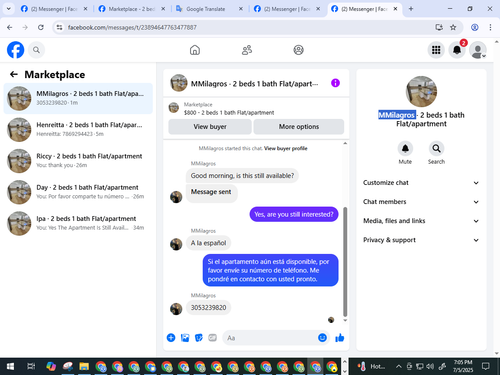Switch to Marketplace - 2 bed browser tab
Image resolution: width=500 pixels, height=375 pixels.
[x=132, y=9]
